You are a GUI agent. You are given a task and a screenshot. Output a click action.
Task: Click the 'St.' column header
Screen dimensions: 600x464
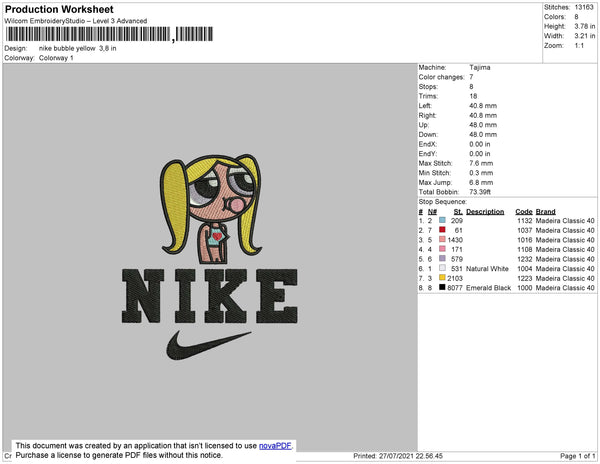[x=458, y=212]
